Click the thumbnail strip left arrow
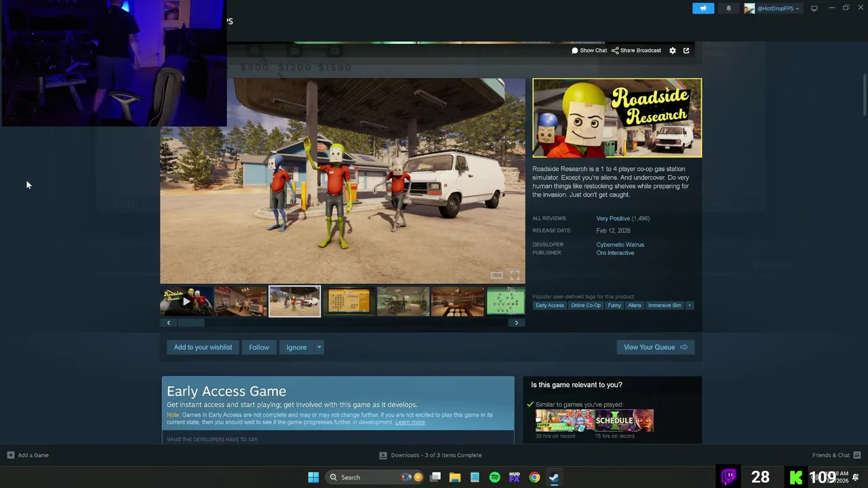868x488 pixels. [169, 323]
